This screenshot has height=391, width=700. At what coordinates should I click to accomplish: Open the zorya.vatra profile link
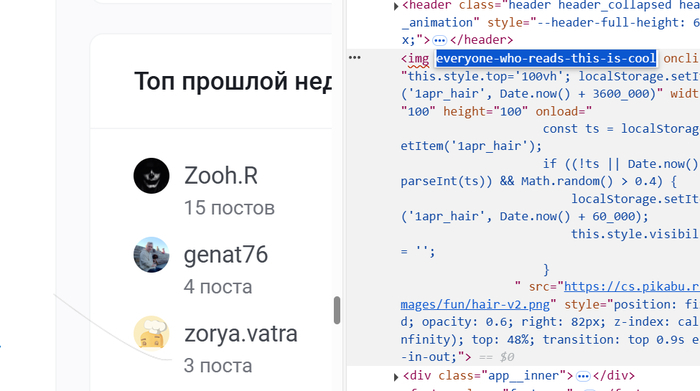pos(241,333)
